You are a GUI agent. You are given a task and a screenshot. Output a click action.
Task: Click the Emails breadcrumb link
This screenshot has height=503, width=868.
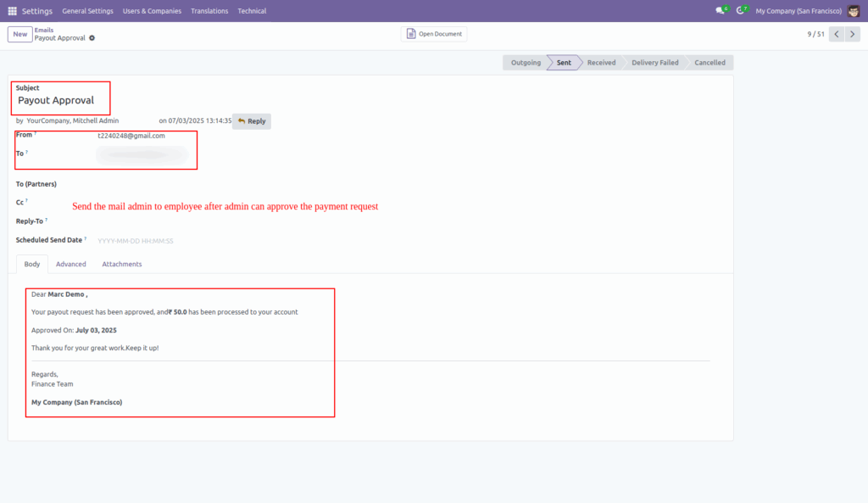tap(43, 29)
